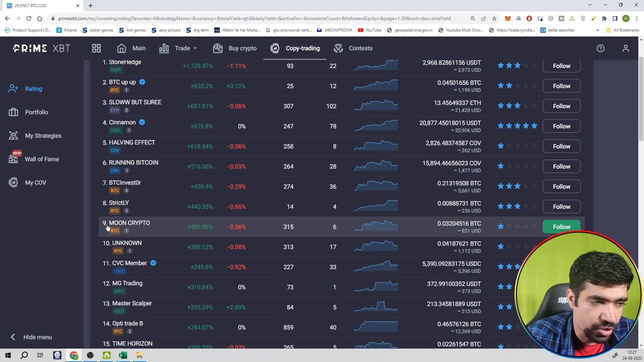Screen dimensions: 644x362
Task: Open the All Bookmarks folder
Action: pos(623,30)
